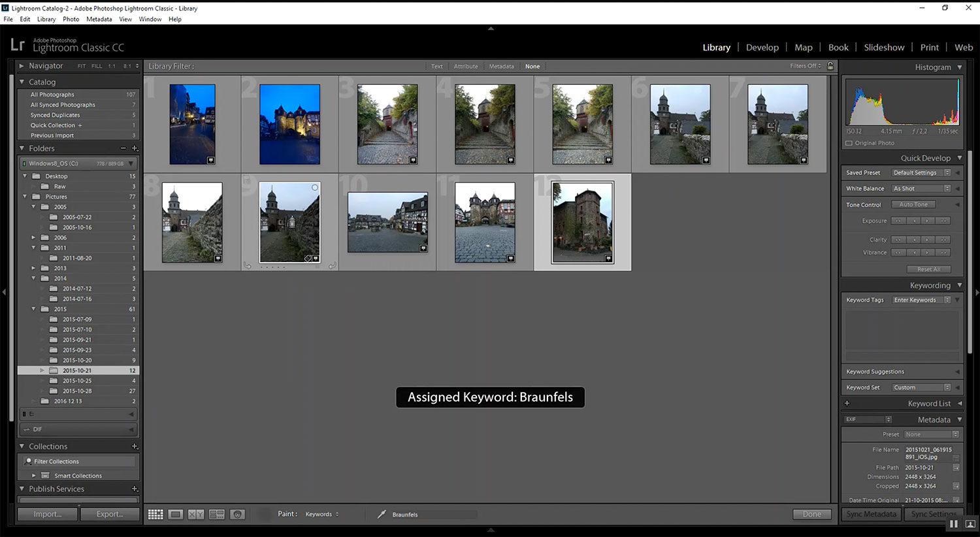Image resolution: width=980 pixels, height=537 pixels.
Task: Open Compare view XY icon
Action: 196,514
